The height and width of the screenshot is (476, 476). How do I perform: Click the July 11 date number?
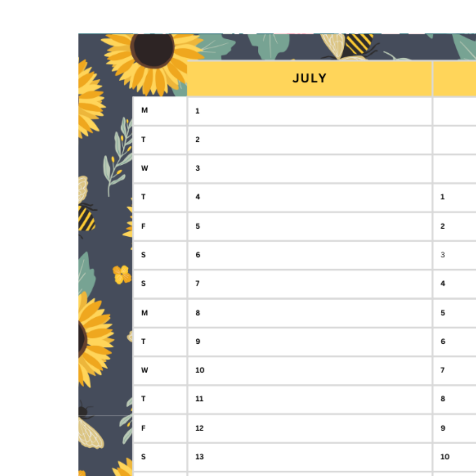click(199, 399)
